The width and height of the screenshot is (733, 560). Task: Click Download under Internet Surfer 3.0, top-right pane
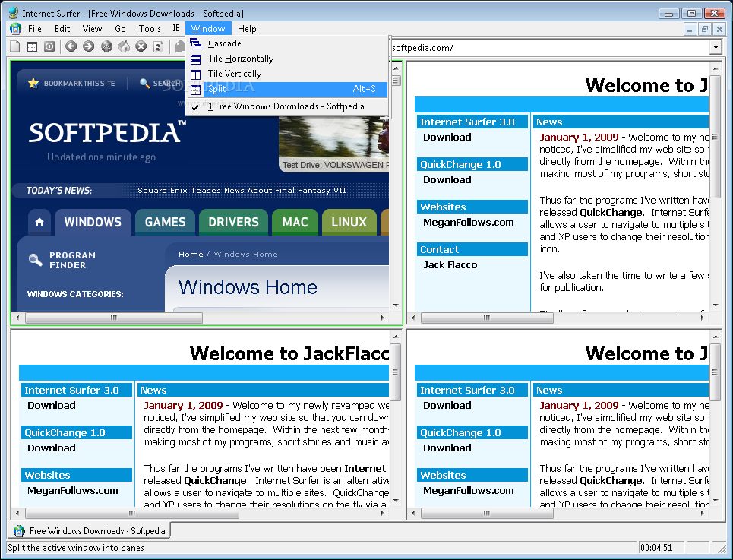tap(447, 137)
